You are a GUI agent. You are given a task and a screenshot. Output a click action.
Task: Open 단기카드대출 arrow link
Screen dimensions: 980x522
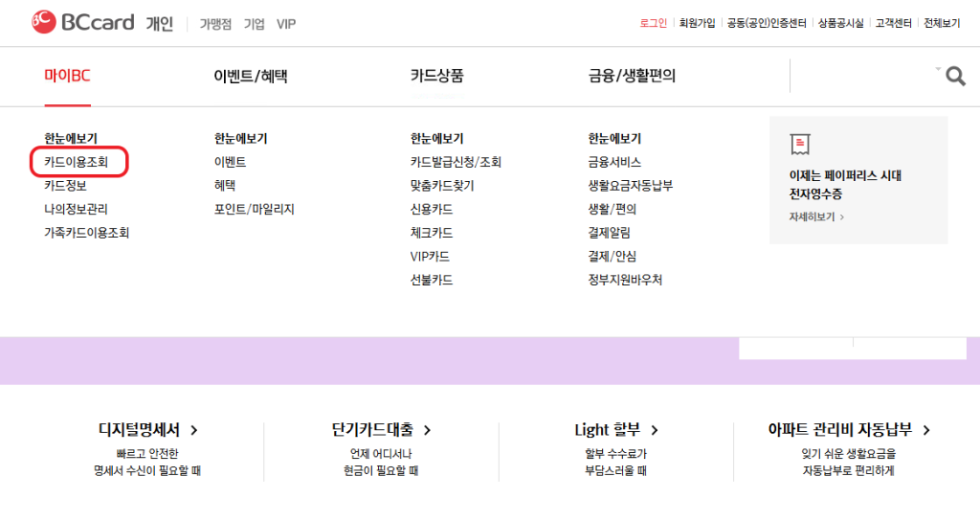[x=381, y=431]
